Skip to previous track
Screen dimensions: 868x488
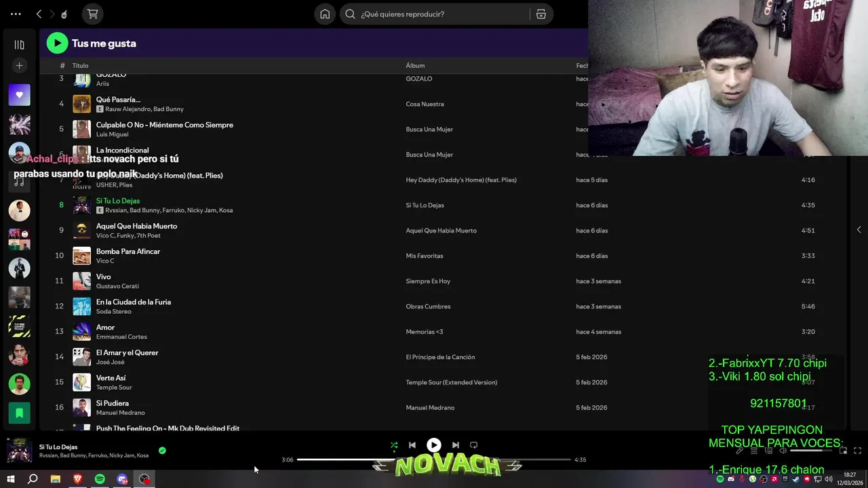[412, 445]
